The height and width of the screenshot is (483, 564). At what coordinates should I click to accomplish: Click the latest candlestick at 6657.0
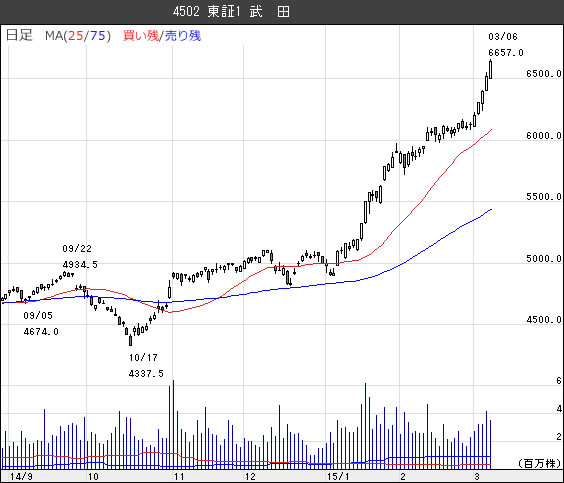click(490, 69)
